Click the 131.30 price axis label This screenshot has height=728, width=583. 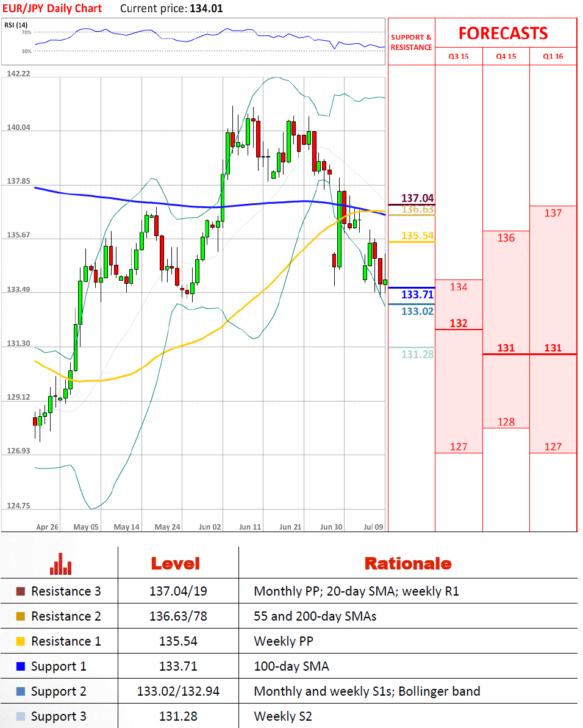pyautogui.click(x=18, y=344)
